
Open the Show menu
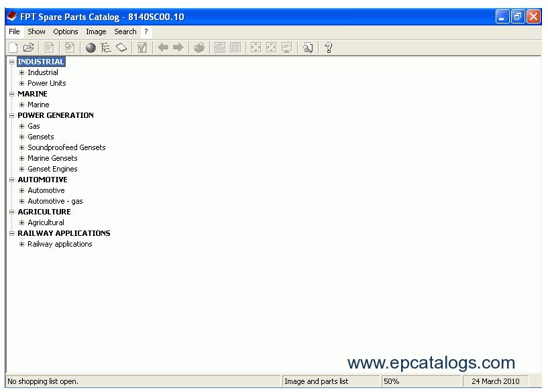tap(36, 31)
